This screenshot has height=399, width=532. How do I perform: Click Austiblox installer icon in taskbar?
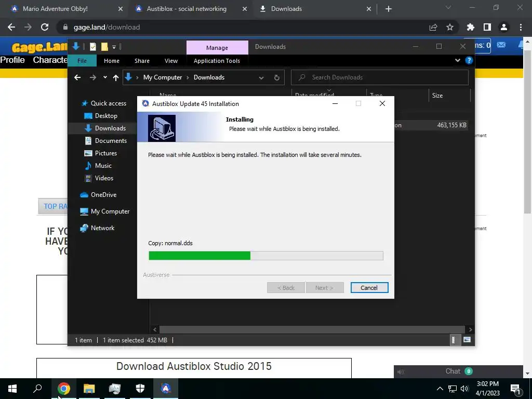pos(166,389)
